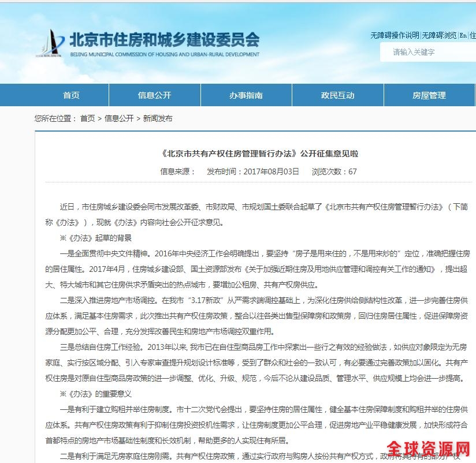476x463 pixels.
Task: Click breadcrumb link 首页
Action: 87,118
